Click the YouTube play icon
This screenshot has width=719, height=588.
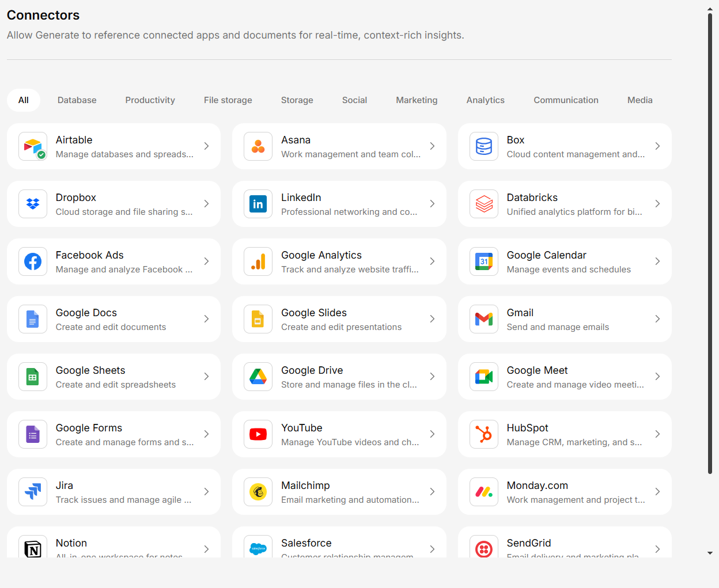coord(258,434)
